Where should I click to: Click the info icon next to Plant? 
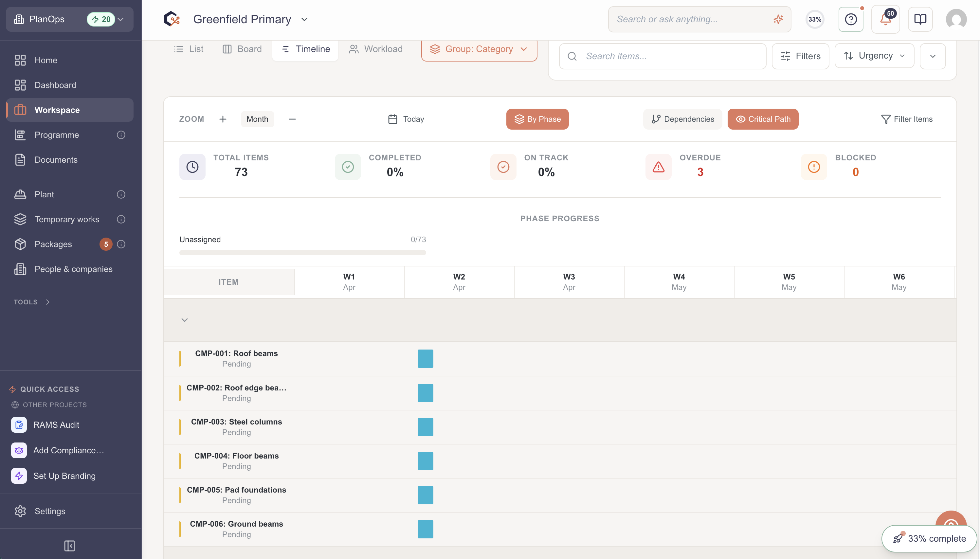click(x=121, y=194)
